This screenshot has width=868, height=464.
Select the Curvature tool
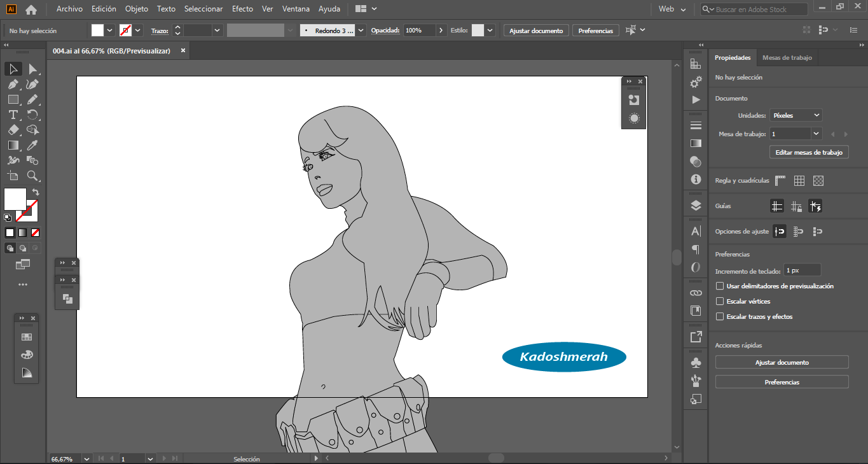pyautogui.click(x=32, y=84)
